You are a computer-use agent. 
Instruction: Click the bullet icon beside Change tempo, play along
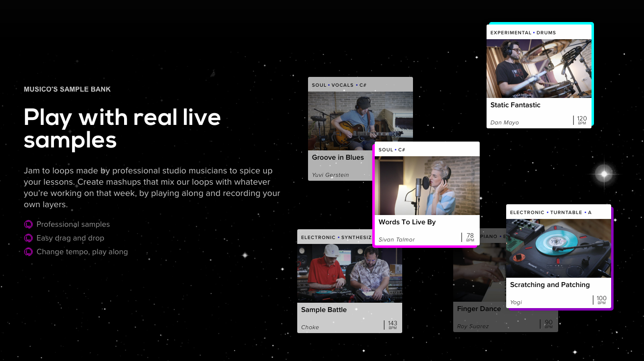pyautogui.click(x=28, y=252)
